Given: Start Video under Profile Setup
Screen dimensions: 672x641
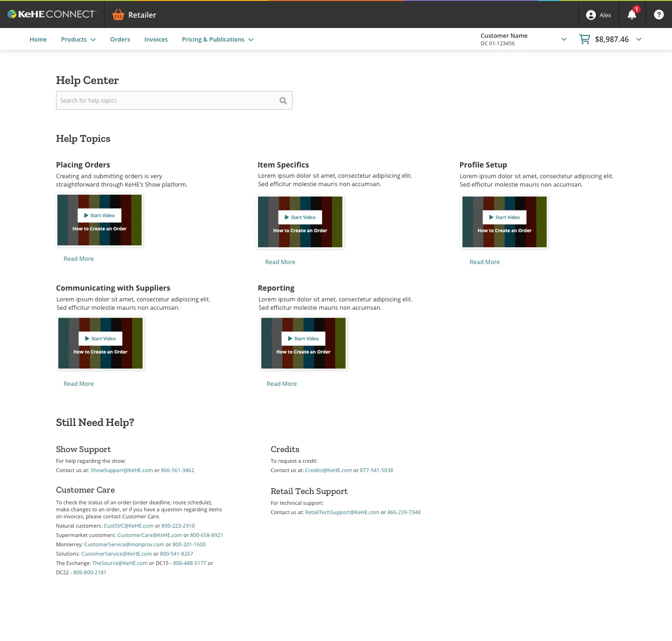Looking at the screenshot, I should pos(504,217).
